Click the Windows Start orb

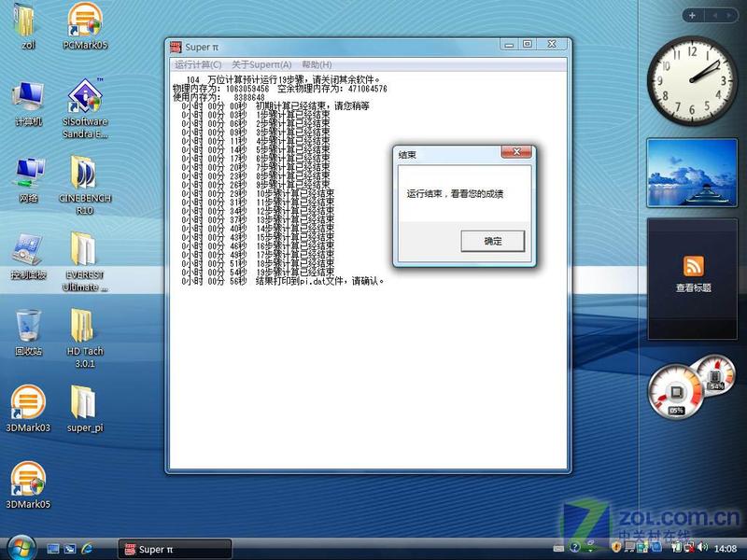click(x=20, y=548)
